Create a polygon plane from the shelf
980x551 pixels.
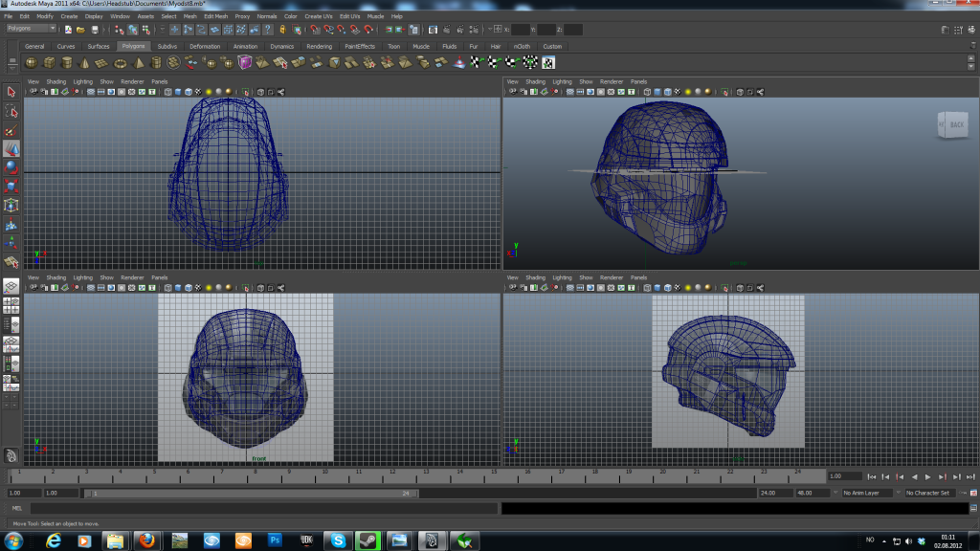pos(101,62)
